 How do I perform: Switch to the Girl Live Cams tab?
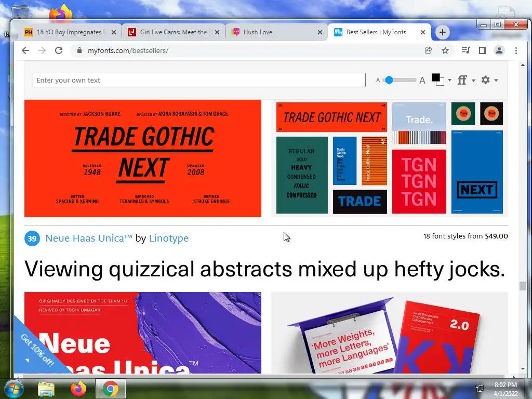tap(169, 32)
